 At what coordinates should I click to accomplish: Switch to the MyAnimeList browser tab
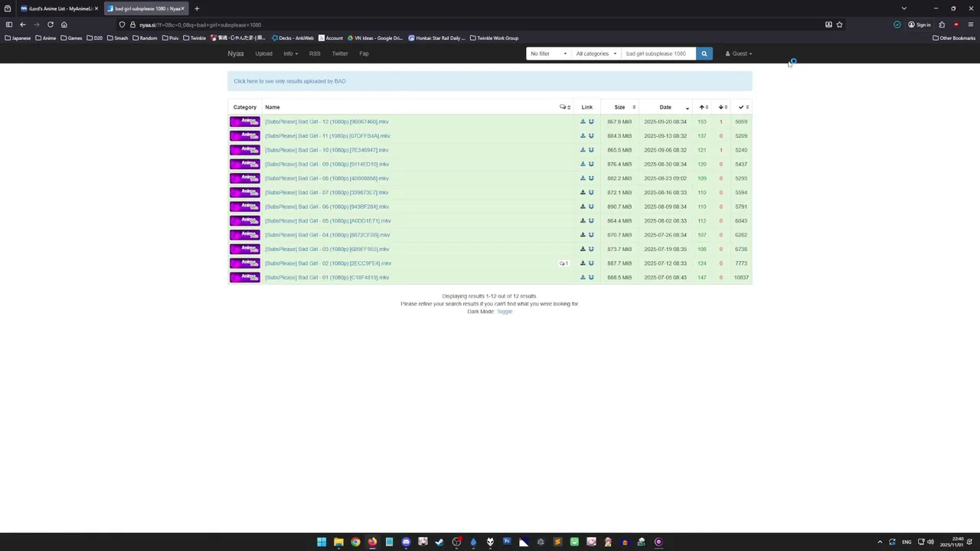59,8
